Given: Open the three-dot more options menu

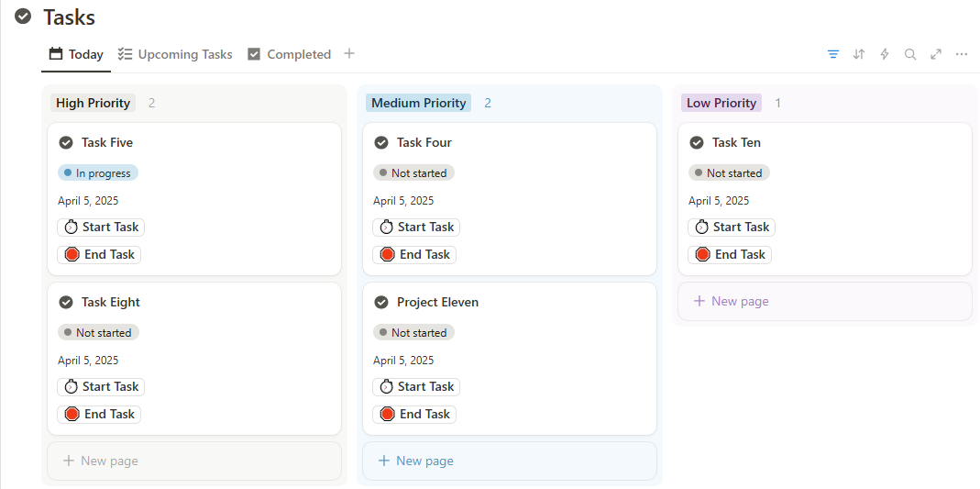Looking at the screenshot, I should (x=962, y=54).
